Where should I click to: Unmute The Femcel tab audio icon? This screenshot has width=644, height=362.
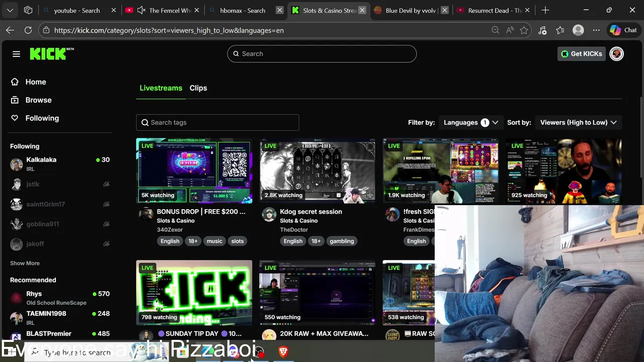click(141, 10)
